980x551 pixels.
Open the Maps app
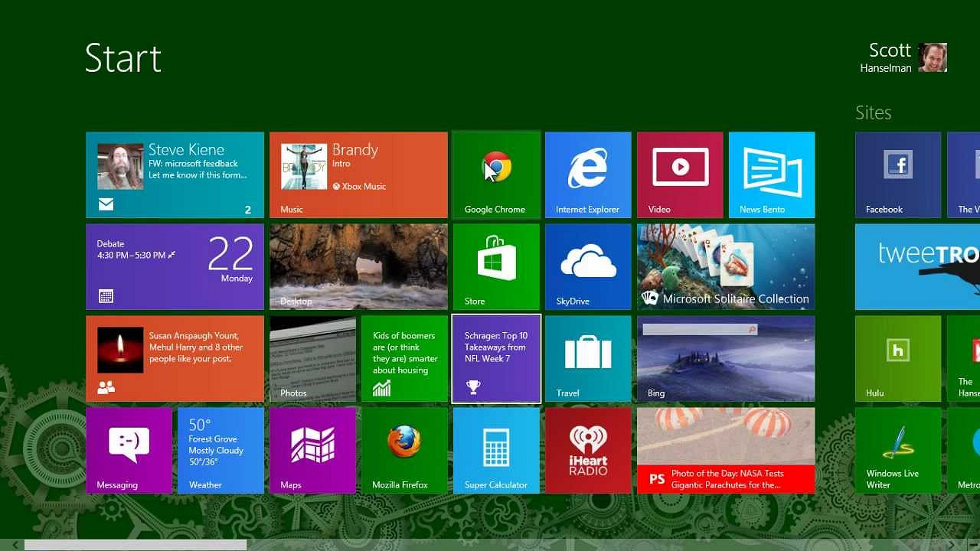click(x=312, y=450)
